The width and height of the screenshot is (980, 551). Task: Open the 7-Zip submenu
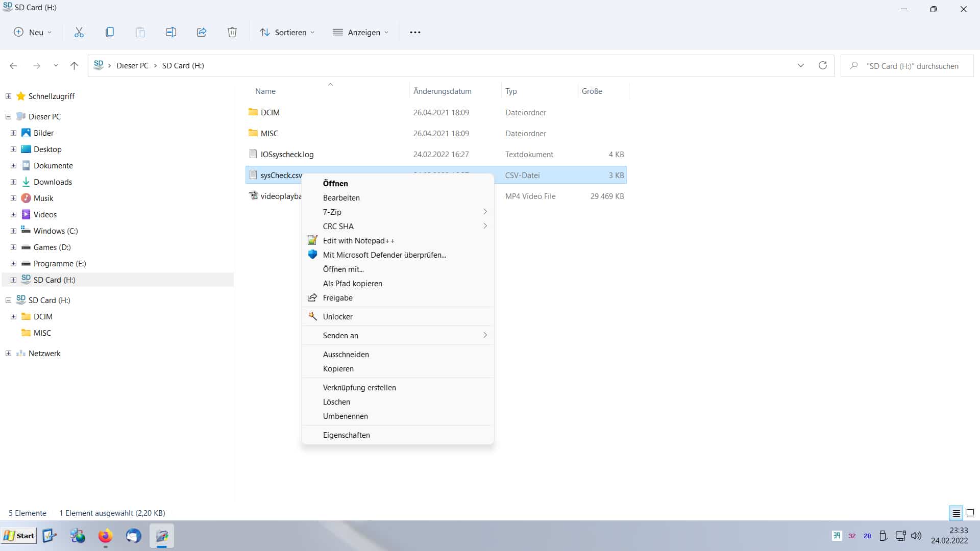coord(398,212)
